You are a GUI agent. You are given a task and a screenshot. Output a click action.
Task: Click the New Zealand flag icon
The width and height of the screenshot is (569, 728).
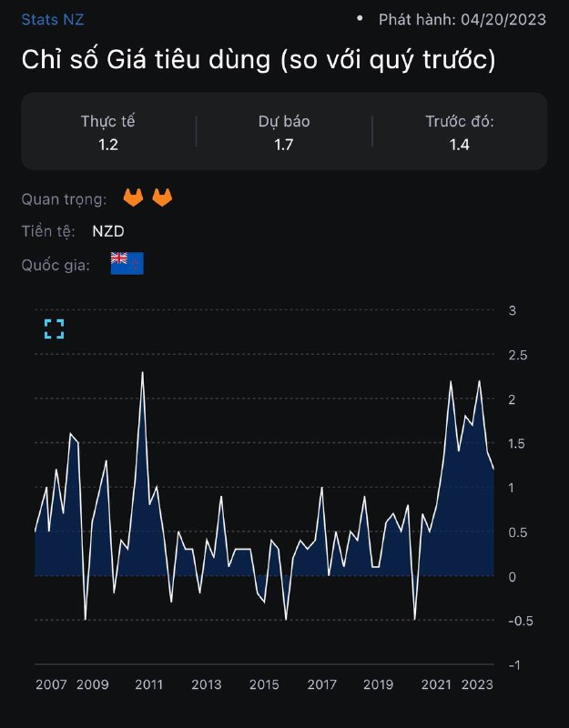[x=127, y=263]
